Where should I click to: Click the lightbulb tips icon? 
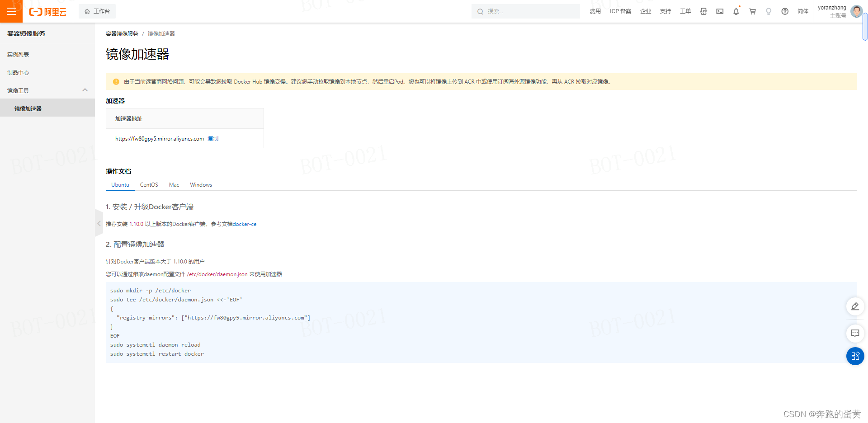[769, 11]
